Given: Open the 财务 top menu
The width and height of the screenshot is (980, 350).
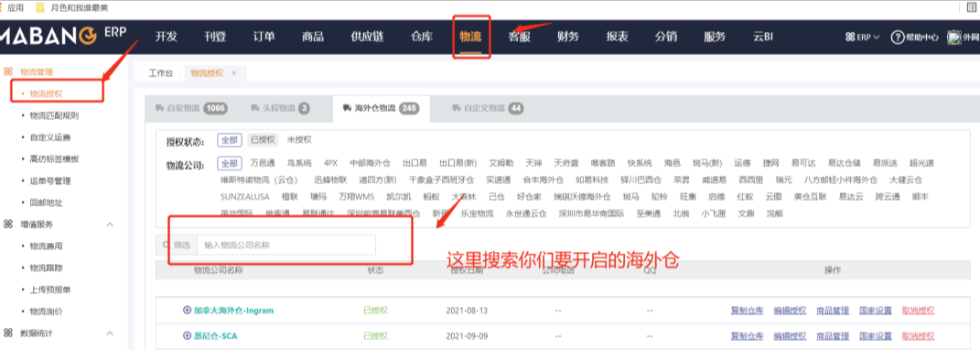Looking at the screenshot, I should tap(568, 37).
